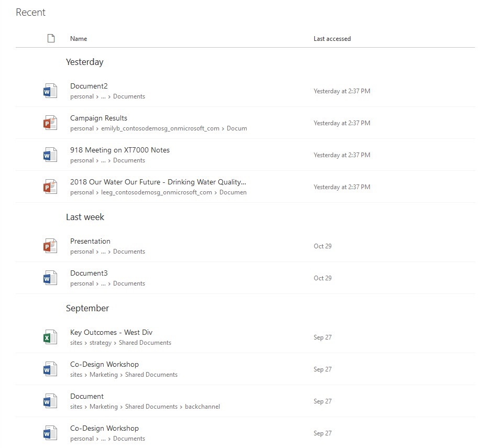The image size is (486, 448).
Task: Open the strategy site from Key Outcomes path
Action: (101, 343)
